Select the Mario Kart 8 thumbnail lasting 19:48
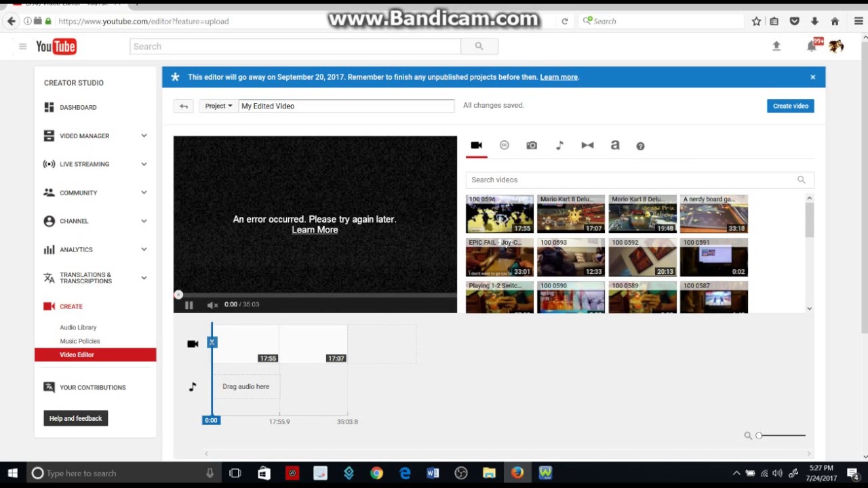 click(x=642, y=214)
